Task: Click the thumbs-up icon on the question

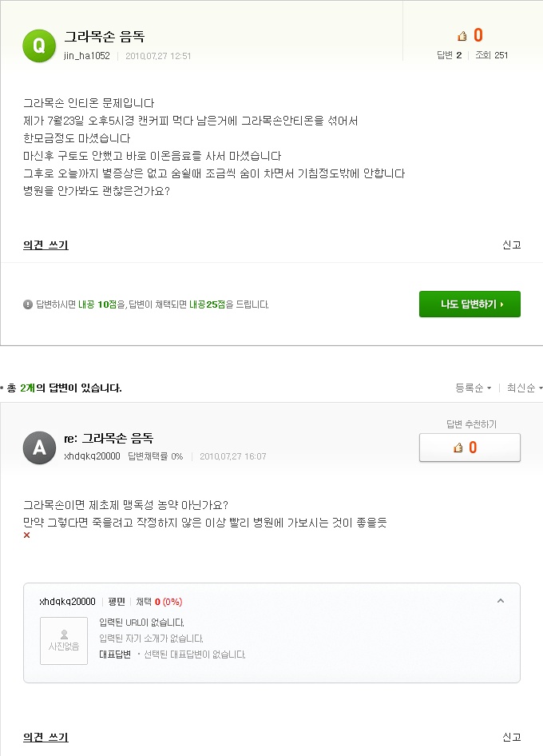Action: (462, 35)
